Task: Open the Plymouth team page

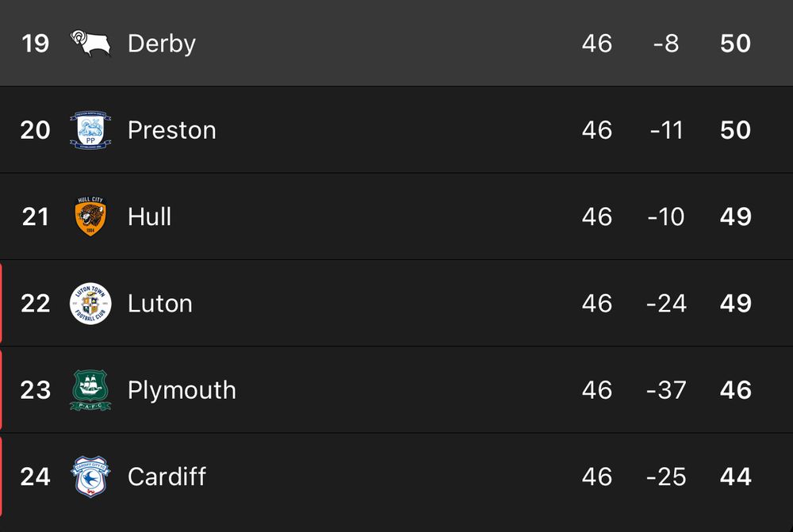Action: click(182, 389)
